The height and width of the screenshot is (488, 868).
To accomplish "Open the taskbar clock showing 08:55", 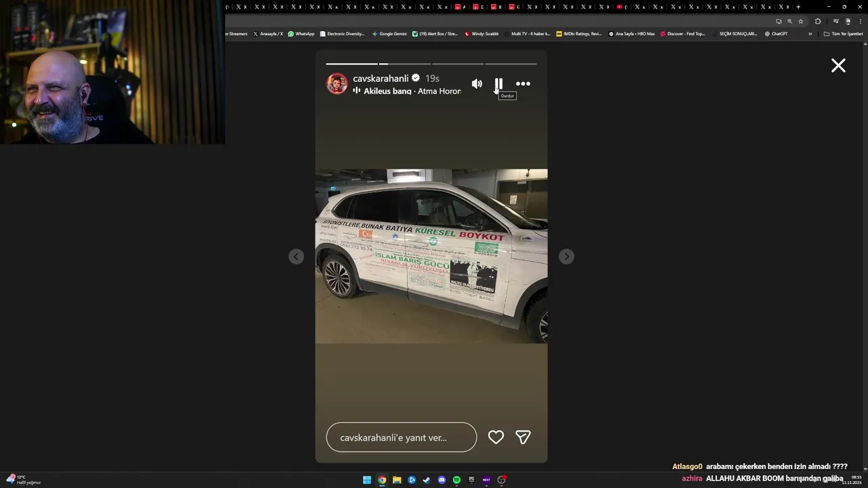I will (x=852, y=480).
